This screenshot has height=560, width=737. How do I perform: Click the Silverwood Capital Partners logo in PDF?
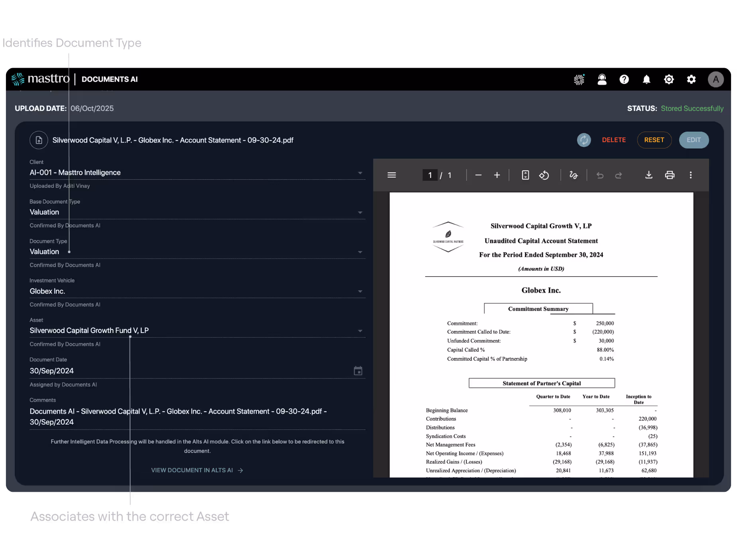point(448,237)
